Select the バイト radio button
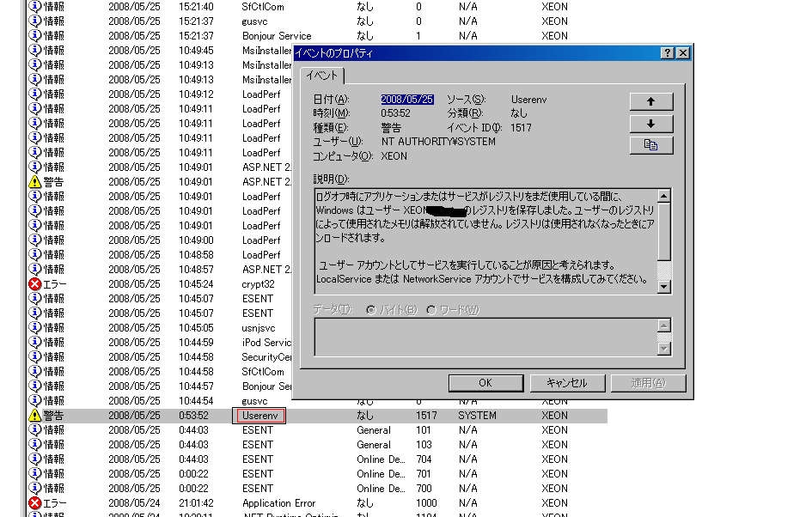 371,310
